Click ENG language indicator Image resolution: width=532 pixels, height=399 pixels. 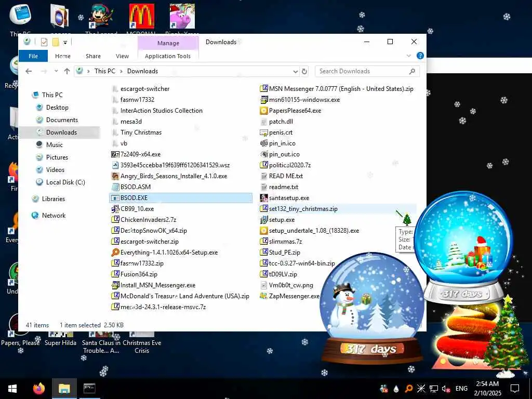[461, 389]
